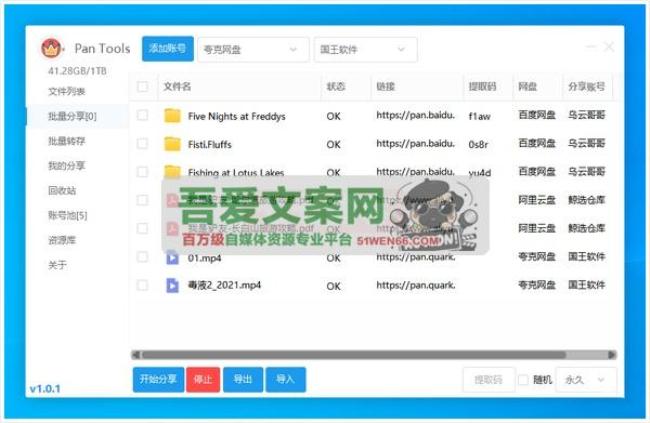650x423 pixels.
Task: Click the pan.baidu link for Five Nights at Freddys
Action: [416, 115]
